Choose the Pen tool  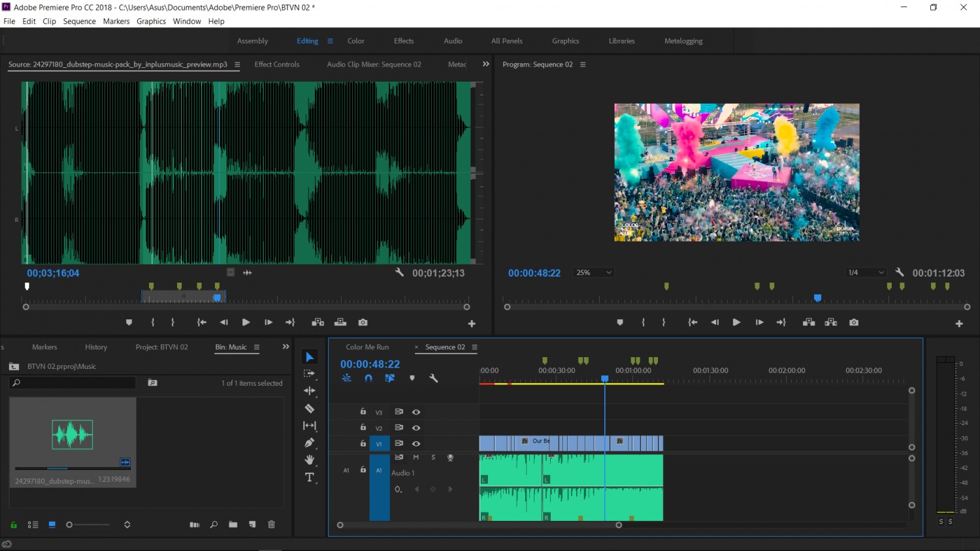click(x=310, y=443)
